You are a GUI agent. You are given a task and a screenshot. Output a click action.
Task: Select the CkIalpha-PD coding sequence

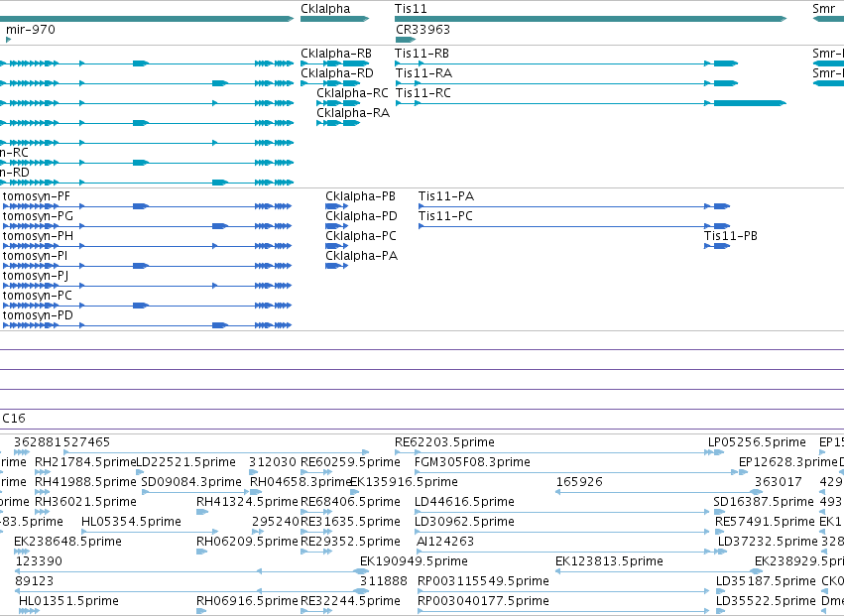[336, 226]
